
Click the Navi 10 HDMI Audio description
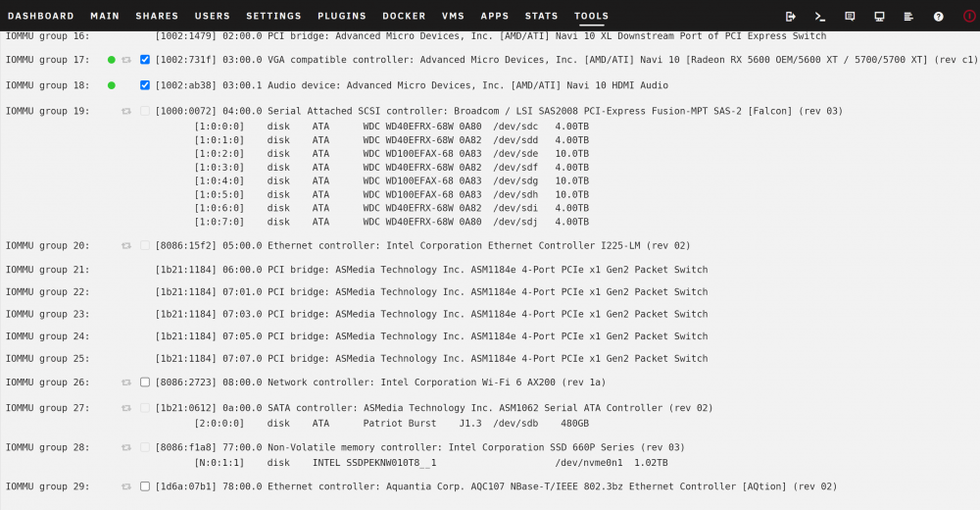pyautogui.click(x=412, y=85)
